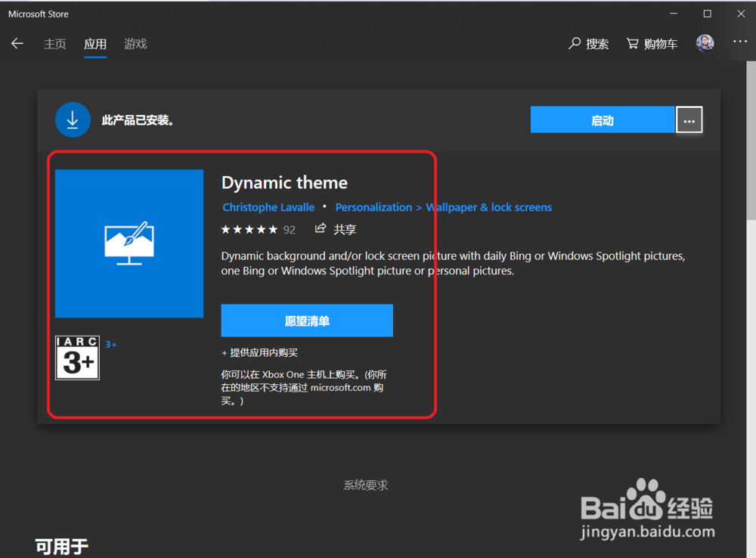Screen dimensions: 756x558
Task: Expand the 系统要求 section
Action: [365, 485]
